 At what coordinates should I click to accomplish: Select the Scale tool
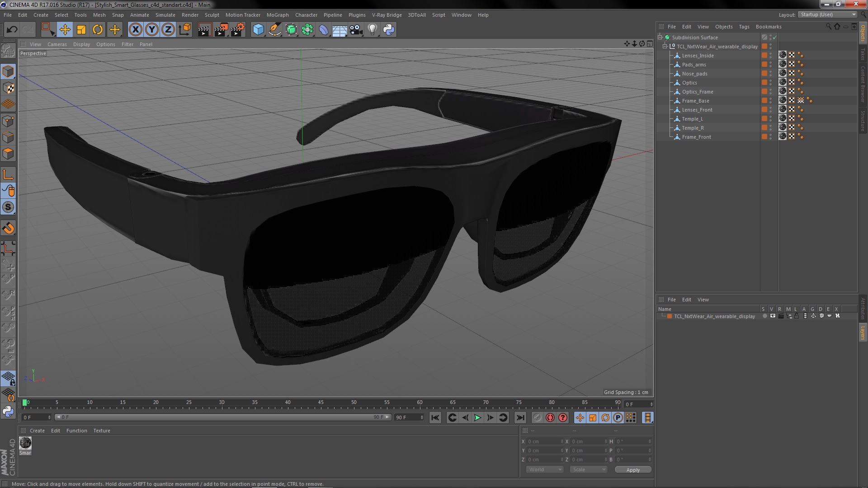click(81, 30)
